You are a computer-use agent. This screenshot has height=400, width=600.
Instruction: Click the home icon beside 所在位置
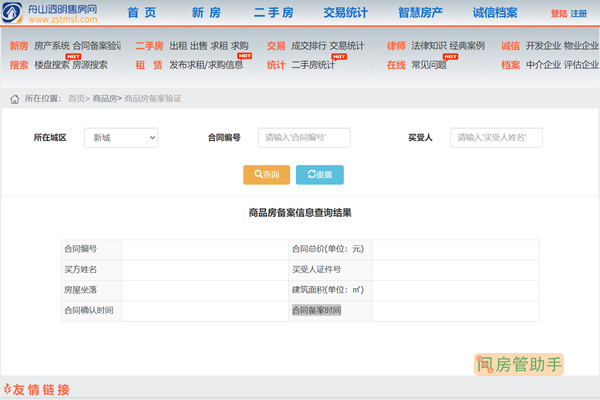pyautogui.click(x=15, y=99)
